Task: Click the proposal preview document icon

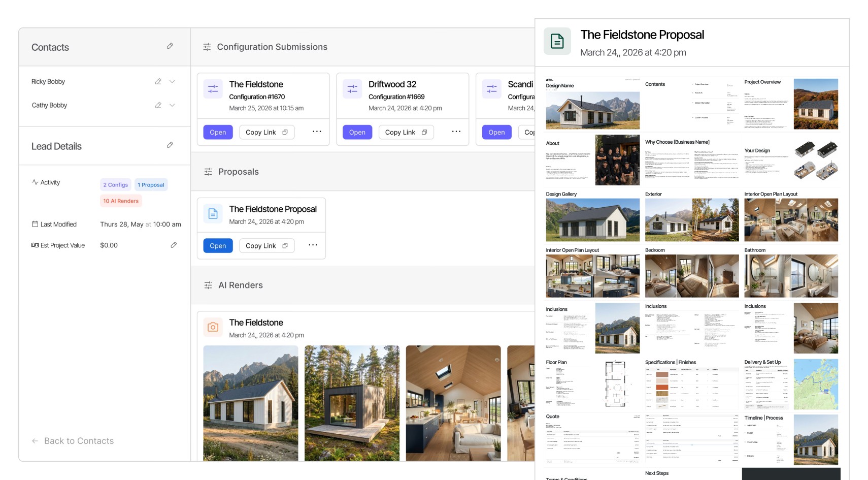Action: 557,41
